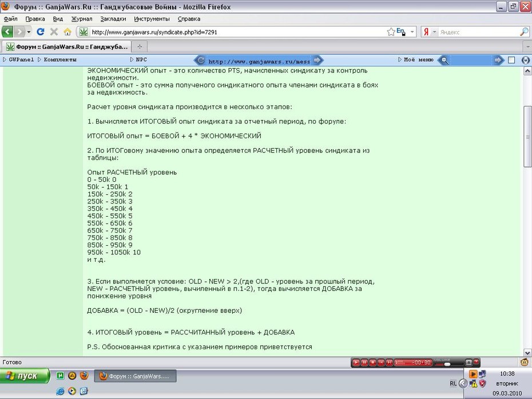Click the Show Desktop quick launch icon
The height and width of the screenshot is (399, 532).
(x=84, y=391)
